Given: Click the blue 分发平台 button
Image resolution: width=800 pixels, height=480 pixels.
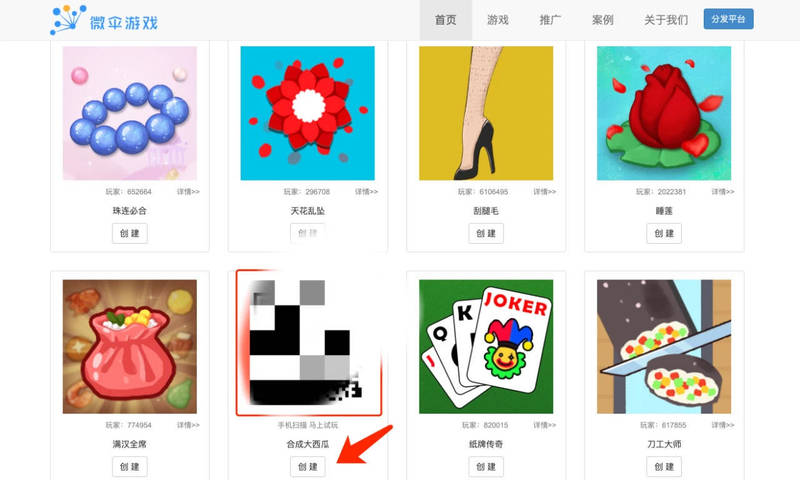Looking at the screenshot, I should click(x=729, y=19).
